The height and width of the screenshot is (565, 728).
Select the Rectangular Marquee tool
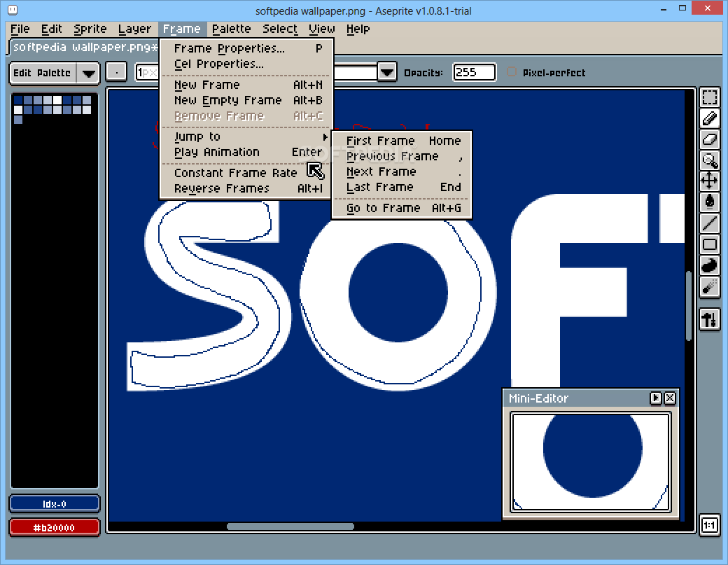coord(709,97)
